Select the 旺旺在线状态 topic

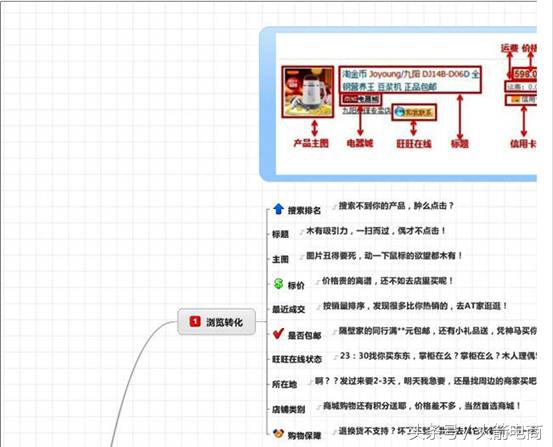pyautogui.click(x=297, y=360)
